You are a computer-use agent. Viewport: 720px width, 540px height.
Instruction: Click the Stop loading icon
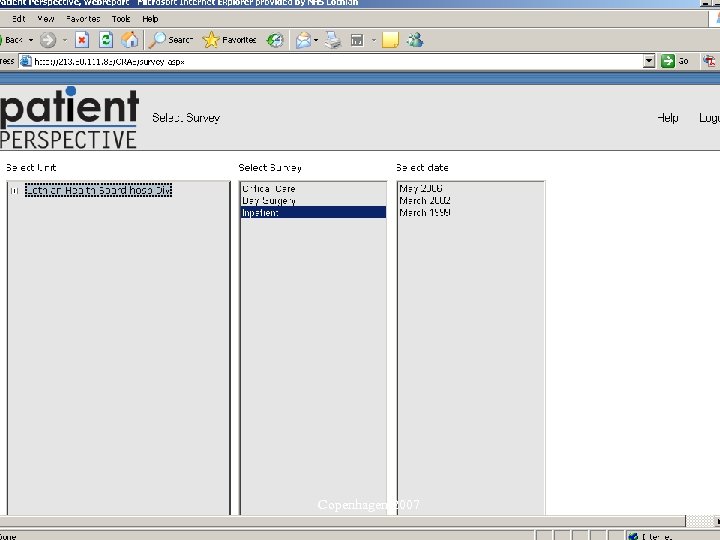pos(82,40)
